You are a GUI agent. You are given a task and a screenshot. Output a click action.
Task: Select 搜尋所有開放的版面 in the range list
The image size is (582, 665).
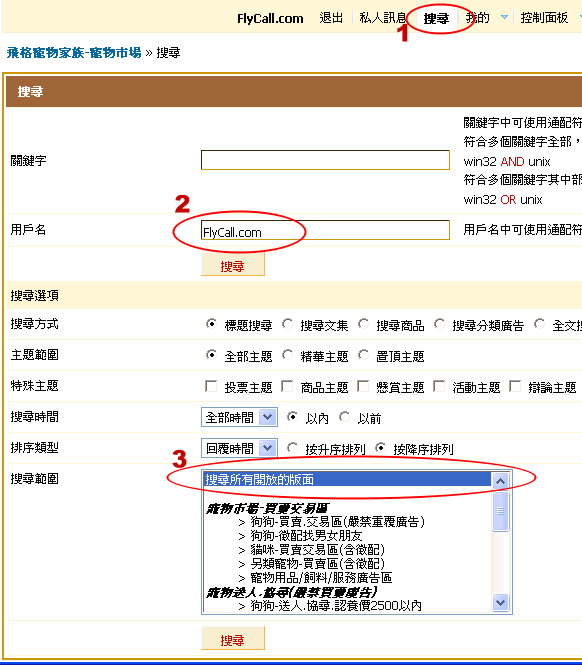(x=347, y=479)
